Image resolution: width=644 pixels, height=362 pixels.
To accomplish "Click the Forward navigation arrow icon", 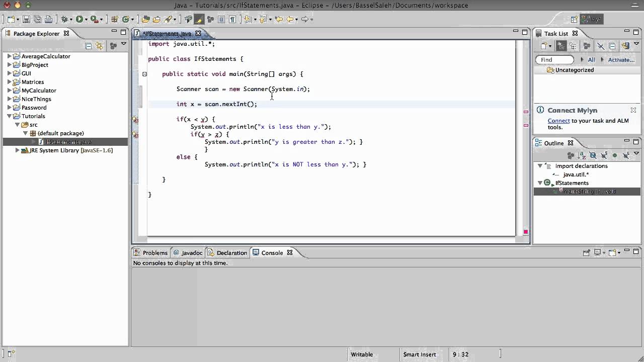I will point(304,19).
